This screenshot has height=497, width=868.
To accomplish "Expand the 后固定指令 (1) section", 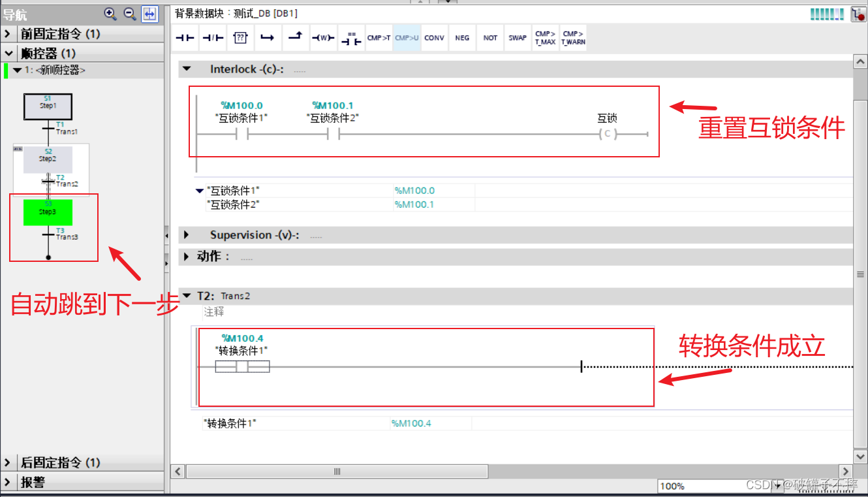I will click(x=7, y=463).
